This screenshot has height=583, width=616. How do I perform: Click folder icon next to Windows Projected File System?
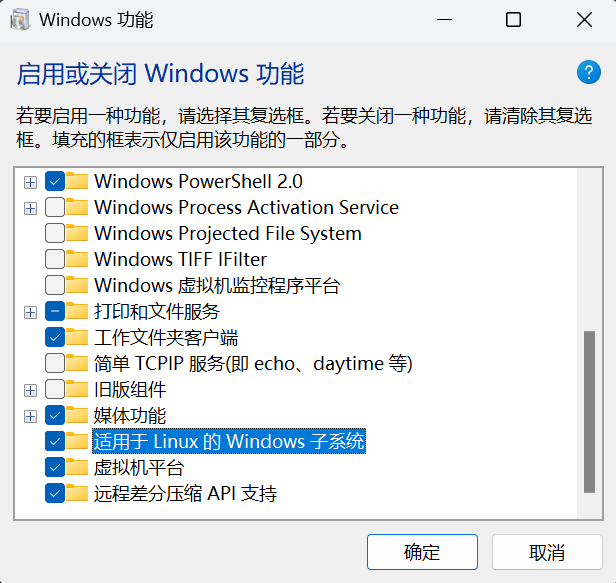(x=77, y=234)
